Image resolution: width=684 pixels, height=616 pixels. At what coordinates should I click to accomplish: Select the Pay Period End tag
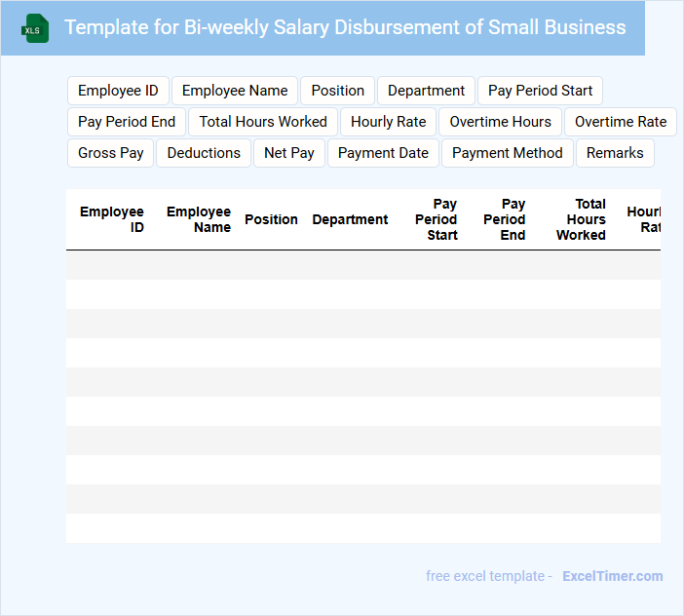point(127,122)
